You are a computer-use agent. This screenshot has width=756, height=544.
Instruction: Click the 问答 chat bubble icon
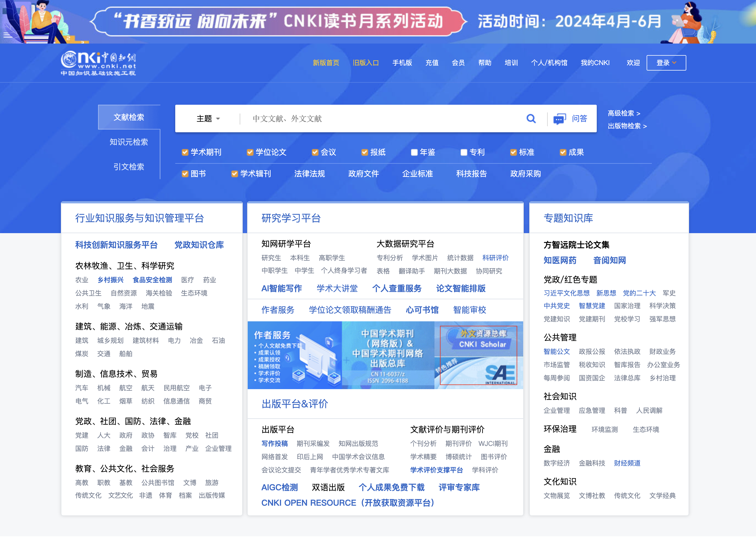(x=560, y=119)
